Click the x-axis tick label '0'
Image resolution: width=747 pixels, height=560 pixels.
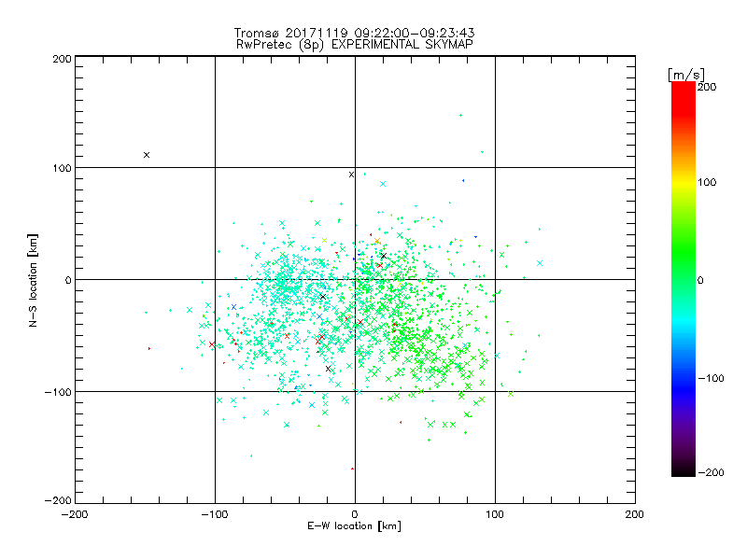tap(355, 514)
